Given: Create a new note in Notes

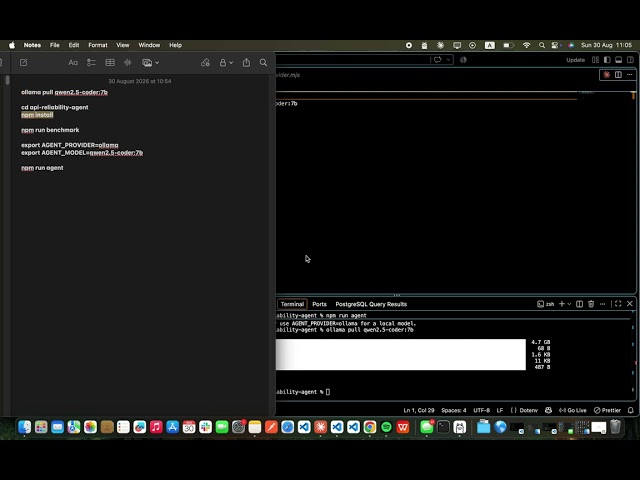Looking at the screenshot, I should [x=23, y=62].
